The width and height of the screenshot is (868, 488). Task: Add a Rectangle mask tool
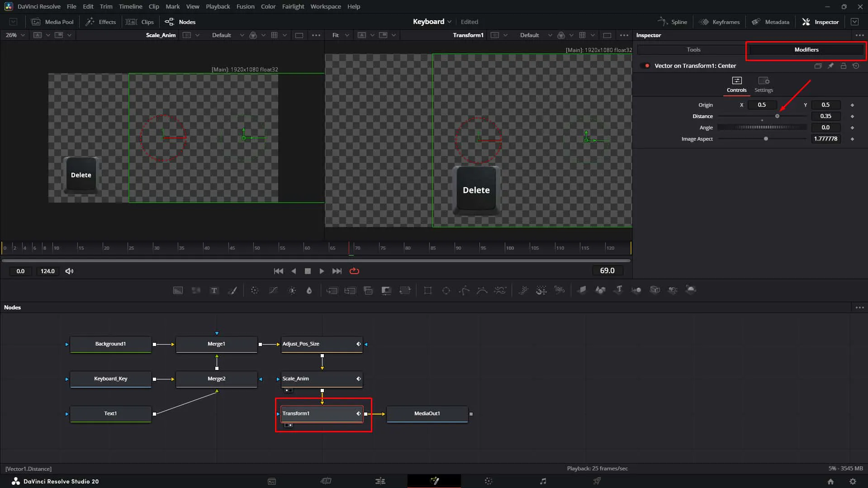pos(427,290)
